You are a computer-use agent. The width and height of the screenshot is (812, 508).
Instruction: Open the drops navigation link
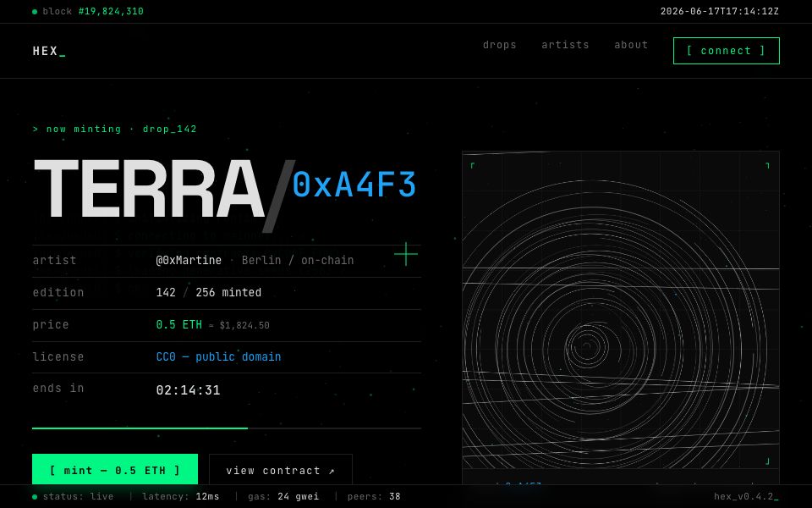pos(499,45)
